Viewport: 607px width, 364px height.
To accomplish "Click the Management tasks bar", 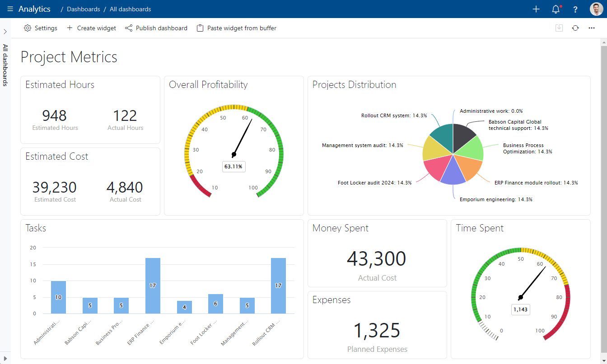I will [x=247, y=305].
